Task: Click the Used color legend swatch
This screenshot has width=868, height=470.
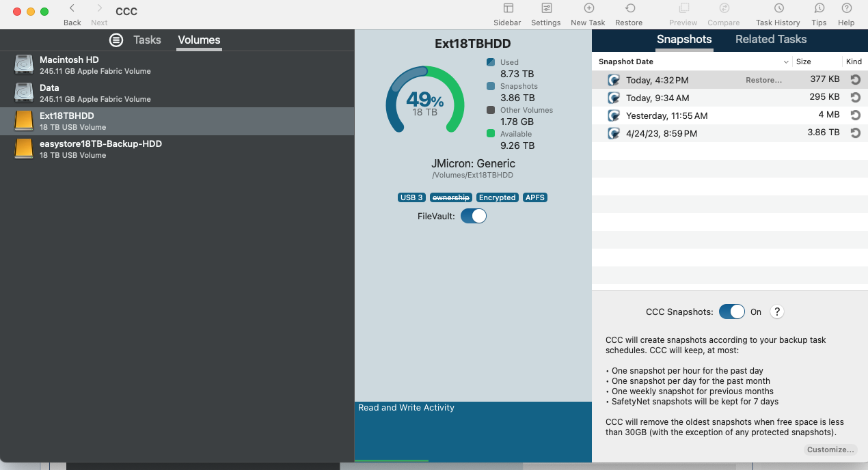Action: [x=491, y=62]
